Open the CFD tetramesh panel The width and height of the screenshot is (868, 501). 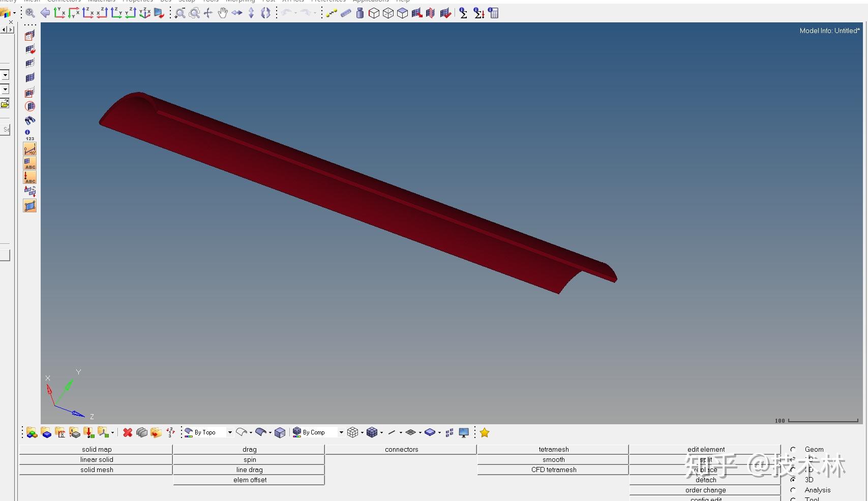coord(553,469)
